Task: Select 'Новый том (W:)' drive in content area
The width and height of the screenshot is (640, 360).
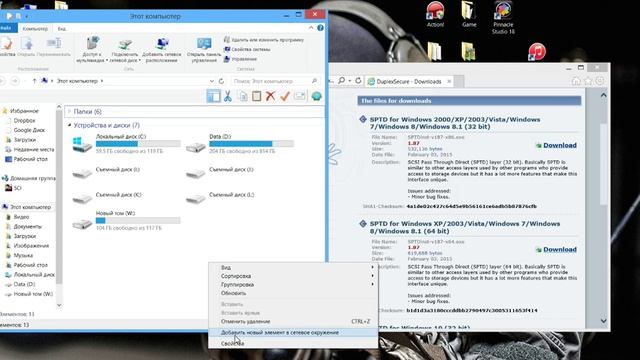Action: pos(126,221)
